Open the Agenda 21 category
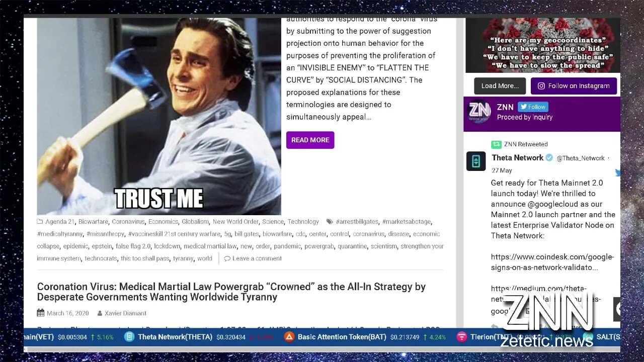 tap(60, 222)
